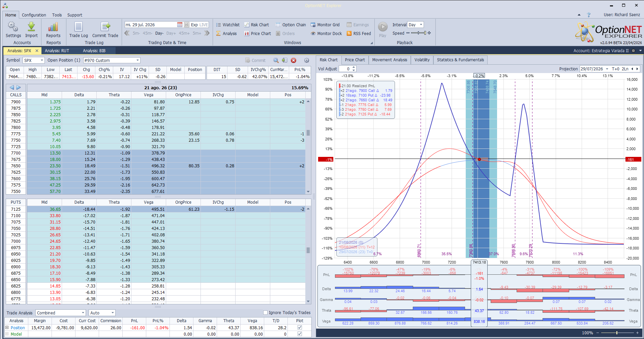
Task: Open the Symbol SPX dropdown
Action: click(42, 60)
